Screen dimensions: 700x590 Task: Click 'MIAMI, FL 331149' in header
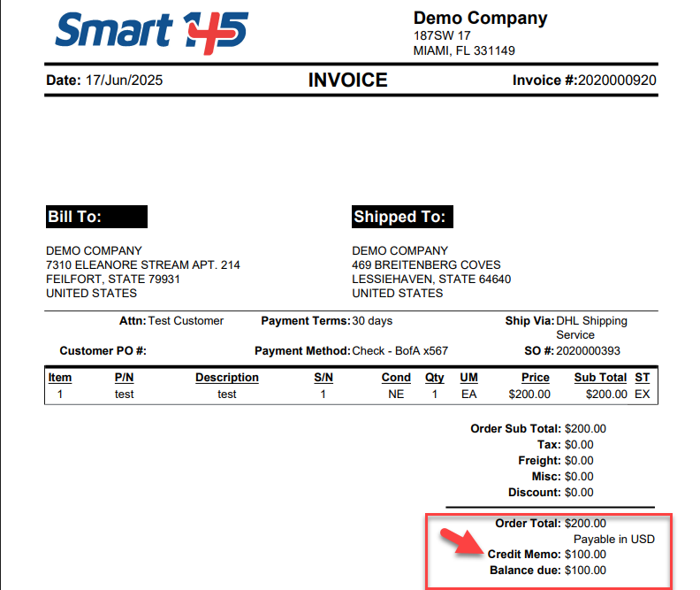(464, 50)
